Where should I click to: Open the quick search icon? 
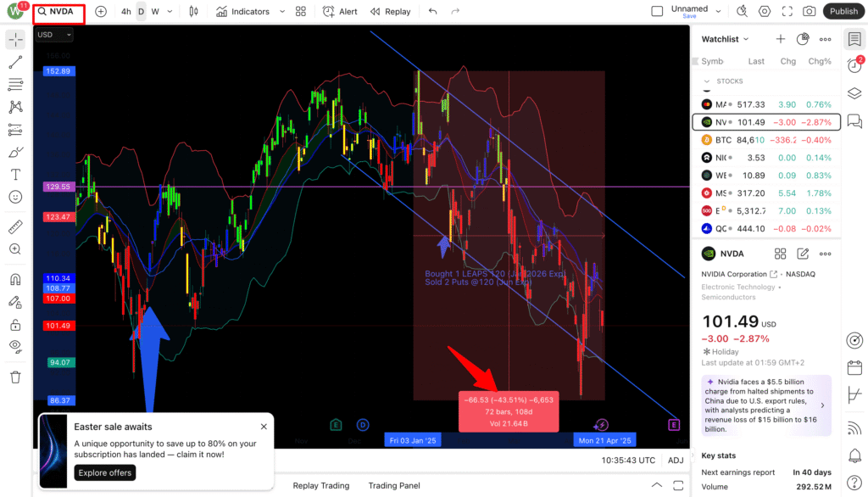(742, 12)
